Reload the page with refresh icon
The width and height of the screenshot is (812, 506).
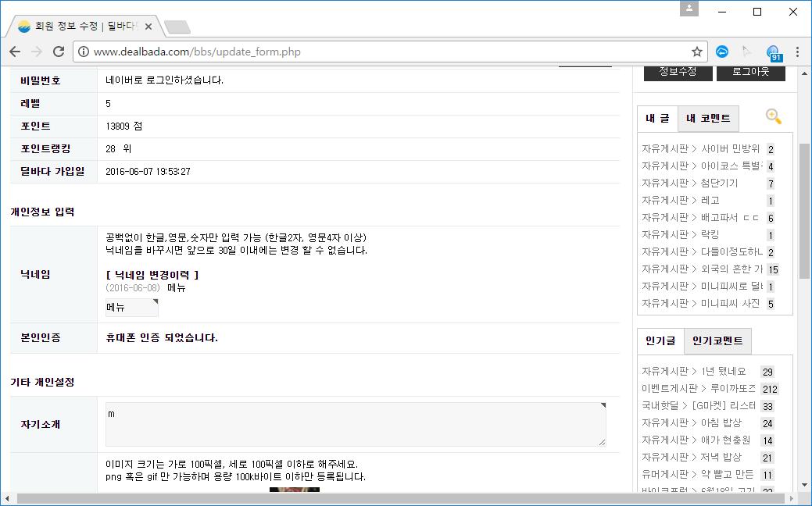[58, 52]
